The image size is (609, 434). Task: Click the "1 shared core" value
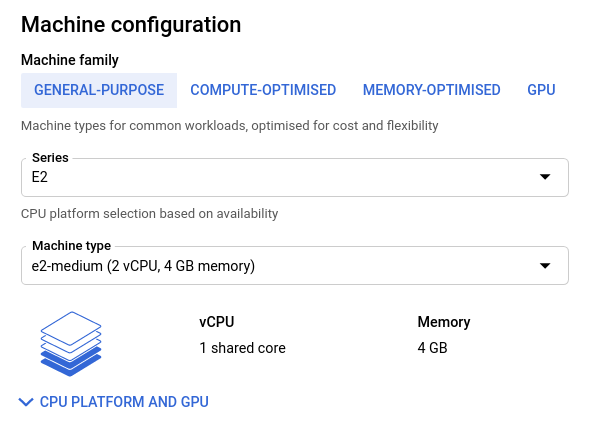coord(242,348)
